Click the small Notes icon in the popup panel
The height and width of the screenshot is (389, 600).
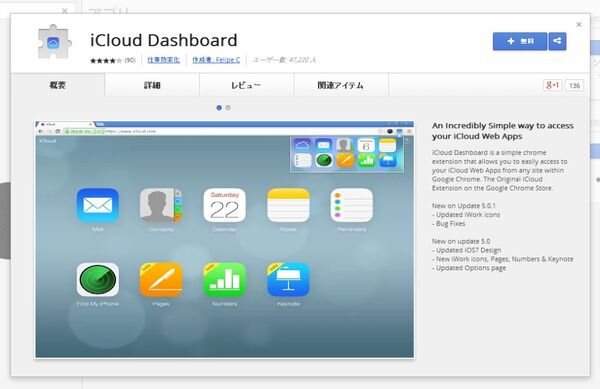click(x=387, y=145)
